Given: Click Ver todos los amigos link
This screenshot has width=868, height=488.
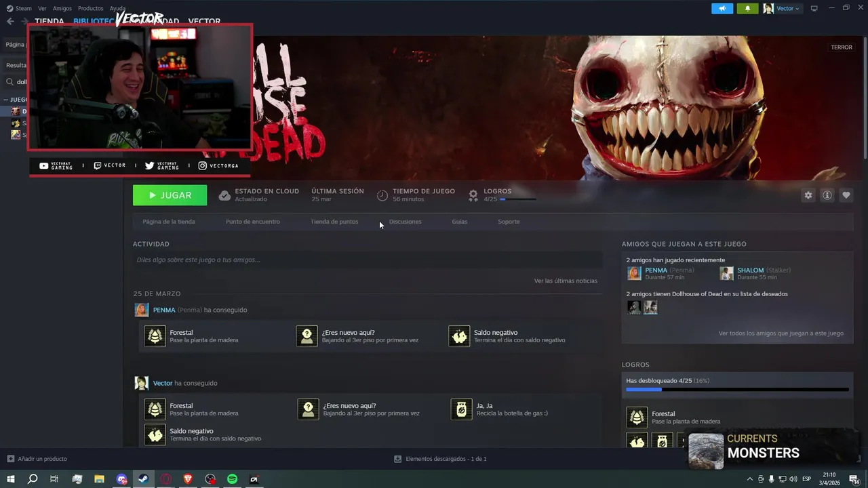Looking at the screenshot, I should pos(781,333).
